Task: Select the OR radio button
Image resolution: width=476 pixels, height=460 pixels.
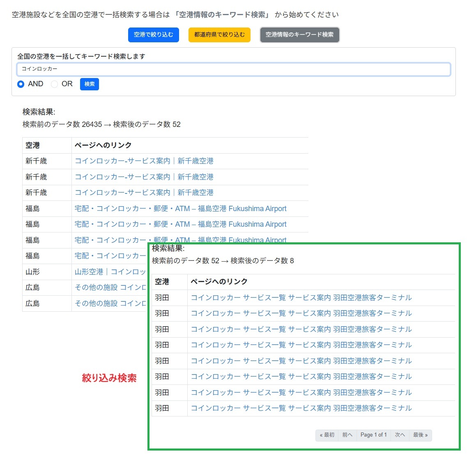Action: pyautogui.click(x=54, y=84)
